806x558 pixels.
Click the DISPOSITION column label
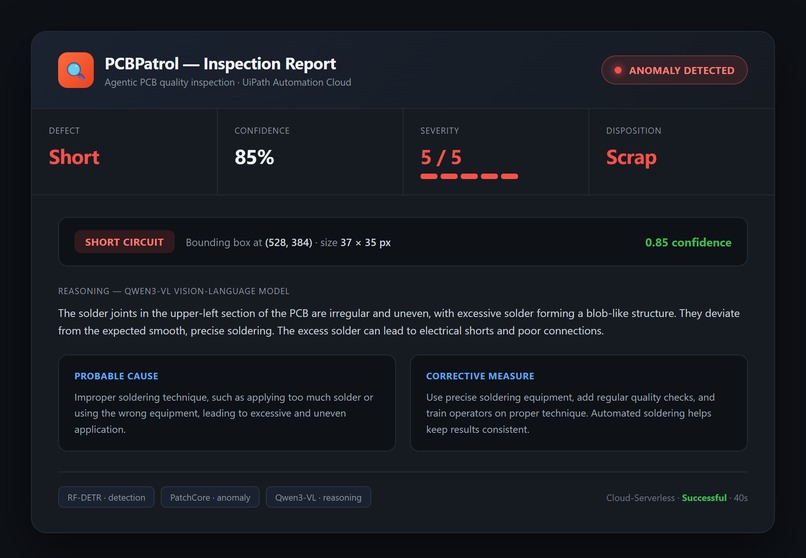633,131
